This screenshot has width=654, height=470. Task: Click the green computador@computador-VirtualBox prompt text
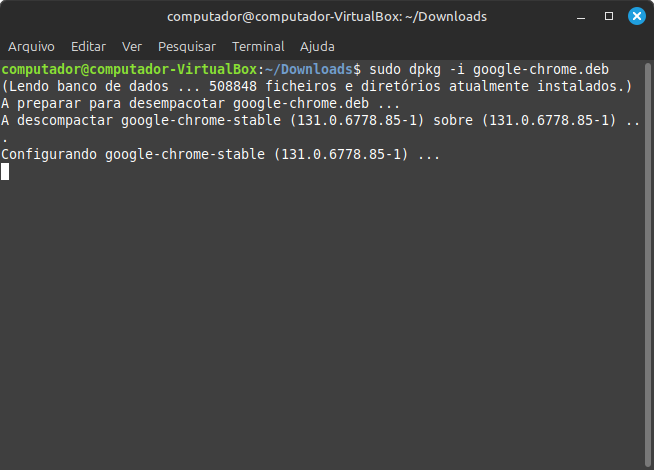130,69
